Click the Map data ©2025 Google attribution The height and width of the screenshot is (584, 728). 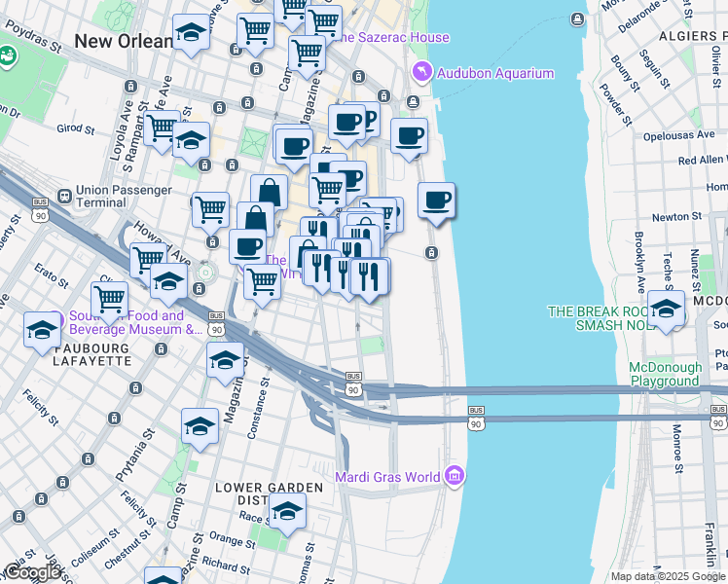[668, 576]
